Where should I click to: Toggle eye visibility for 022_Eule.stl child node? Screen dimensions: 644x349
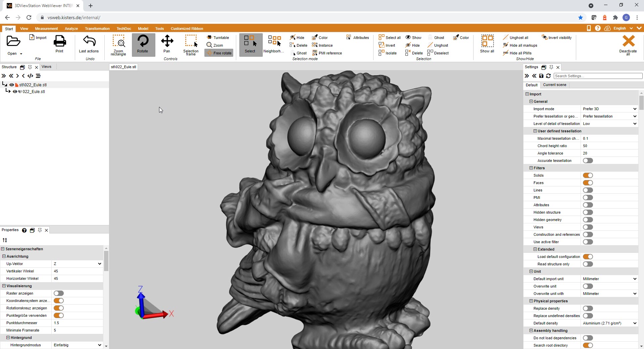15,91
